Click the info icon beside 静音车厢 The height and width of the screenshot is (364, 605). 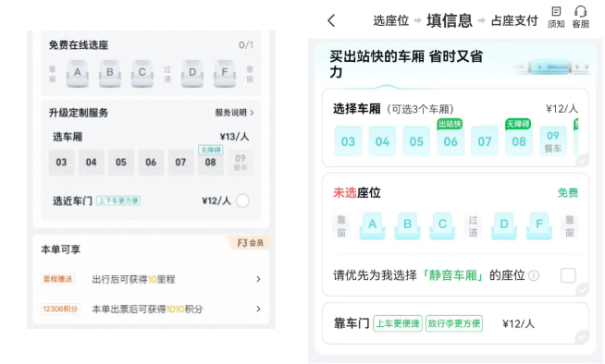534,276
